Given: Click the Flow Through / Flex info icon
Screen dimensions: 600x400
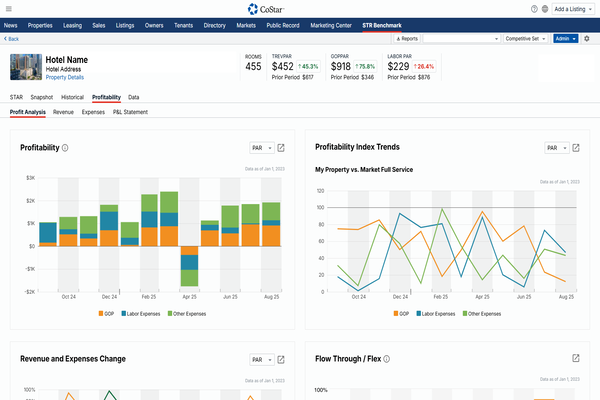Looking at the screenshot, I should (386, 358).
